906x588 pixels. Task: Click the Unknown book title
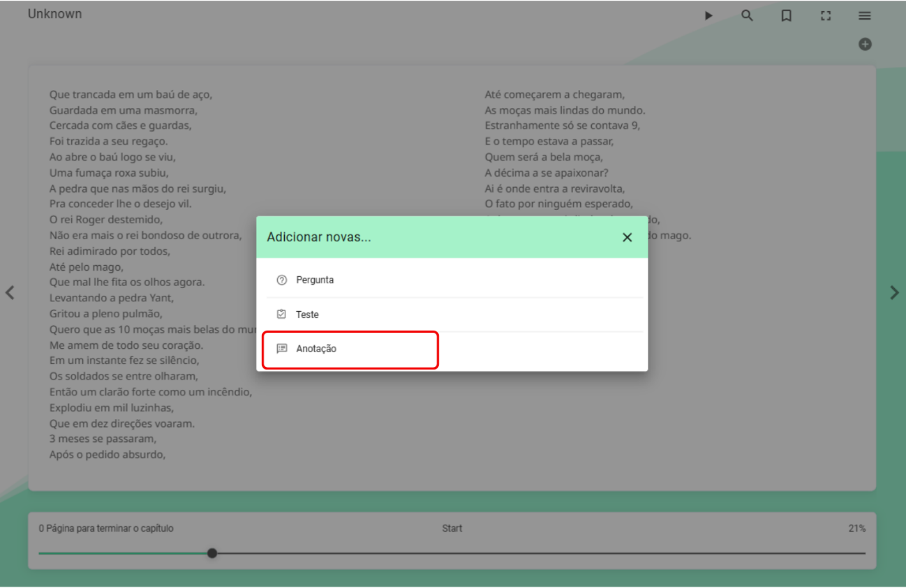pyautogui.click(x=54, y=14)
